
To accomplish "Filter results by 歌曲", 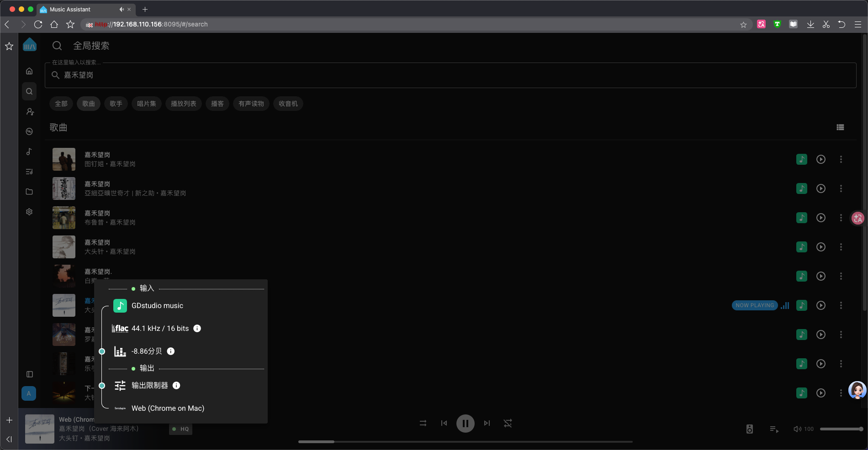I will coord(89,104).
